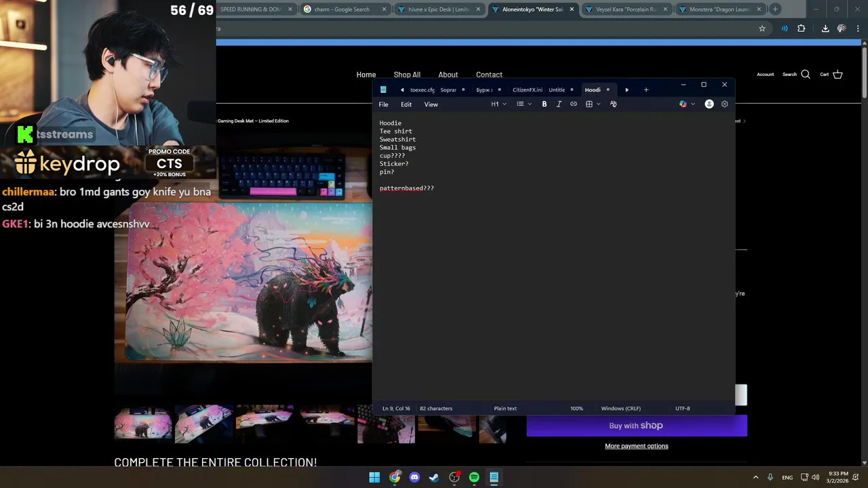Insert a link using Notepad toolbar
This screenshot has width=868, height=488.
tap(574, 104)
